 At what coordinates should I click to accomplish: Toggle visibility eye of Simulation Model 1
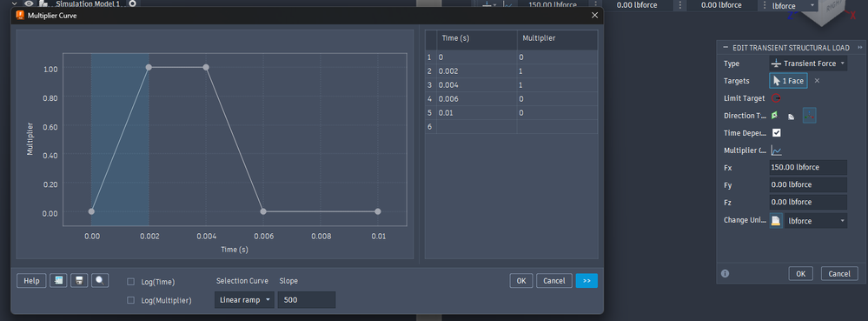[x=29, y=3]
